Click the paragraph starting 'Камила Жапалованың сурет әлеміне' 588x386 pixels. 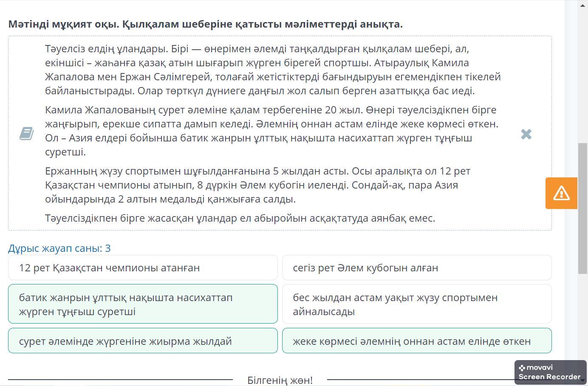pos(272,131)
